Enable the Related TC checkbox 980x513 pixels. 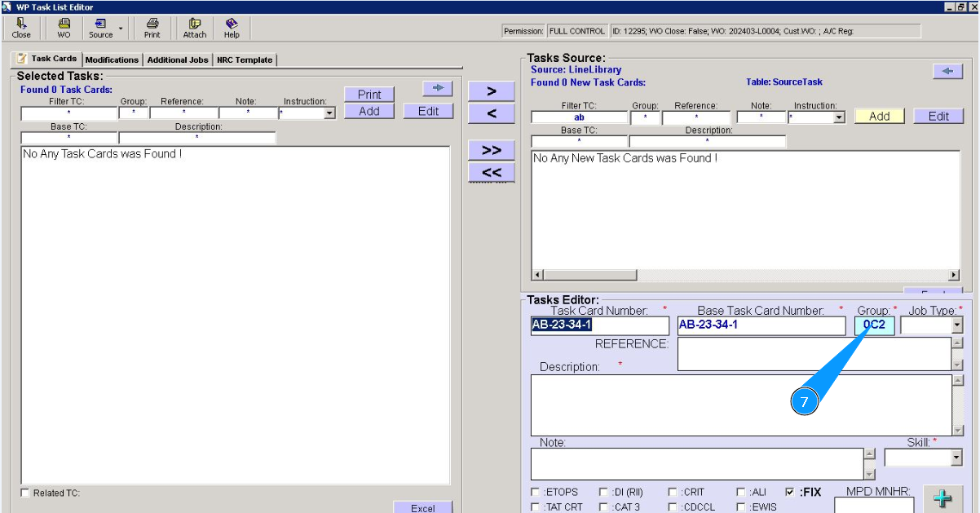point(25,493)
